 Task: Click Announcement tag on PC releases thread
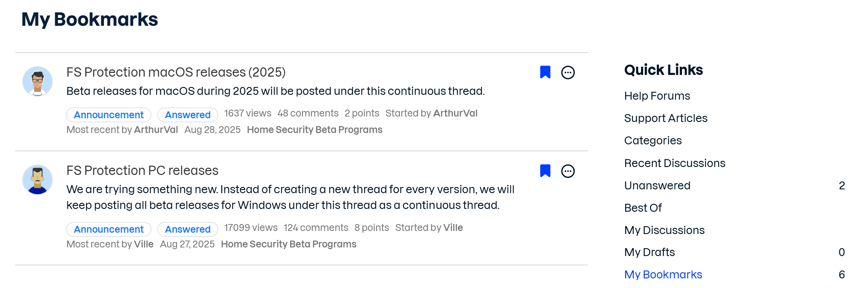click(x=109, y=229)
